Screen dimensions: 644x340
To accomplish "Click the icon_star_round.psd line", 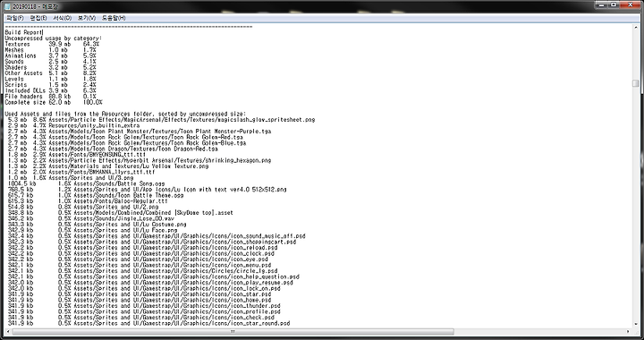I will (x=149, y=324).
